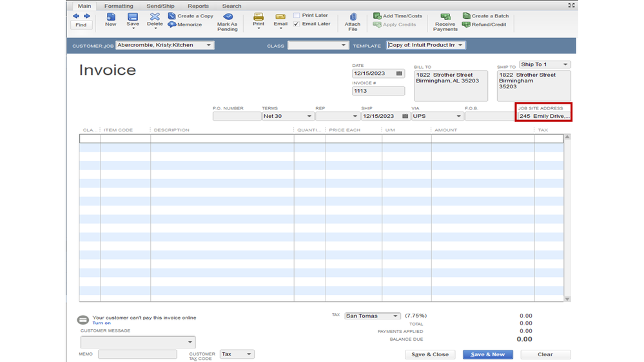
Task: Open the San Tomas tax dropdown
Action: (x=395, y=316)
